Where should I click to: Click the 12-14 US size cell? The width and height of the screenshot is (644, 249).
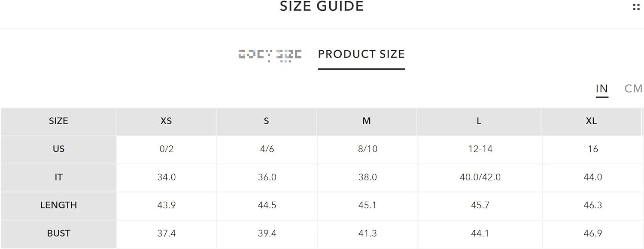click(x=480, y=149)
